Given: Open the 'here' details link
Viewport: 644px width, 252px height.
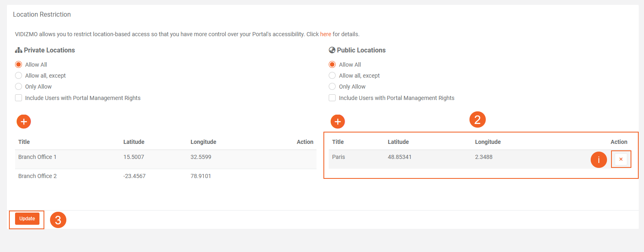Looking at the screenshot, I should pos(325,34).
